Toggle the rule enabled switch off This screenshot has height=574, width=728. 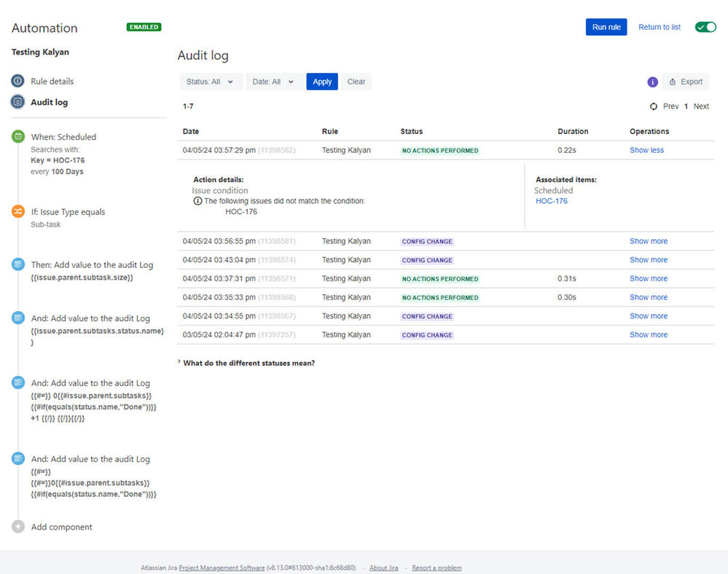(705, 27)
